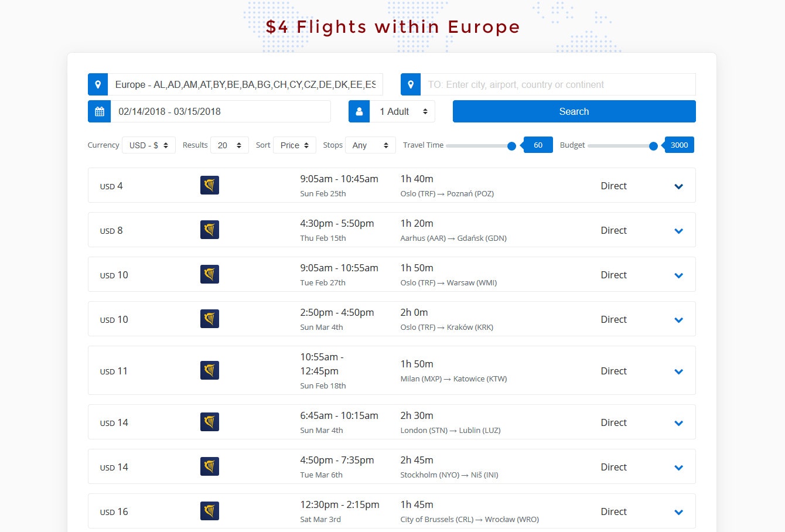Click the FROM location pin icon
The image size is (785, 532).
[98, 84]
